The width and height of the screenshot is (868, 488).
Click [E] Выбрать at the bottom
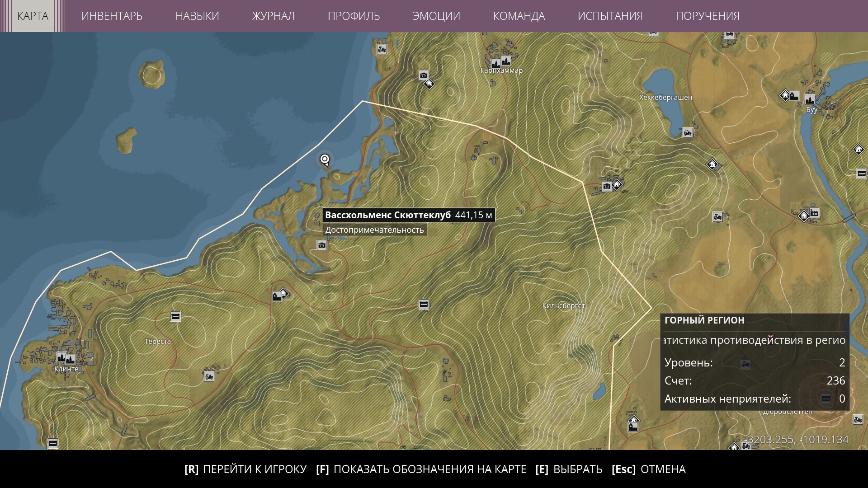click(569, 469)
